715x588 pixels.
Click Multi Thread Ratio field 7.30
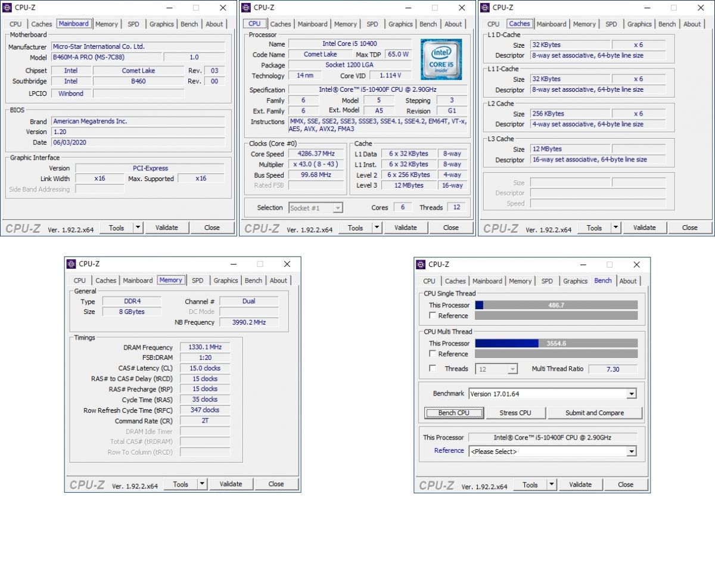(x=613, y=369)
